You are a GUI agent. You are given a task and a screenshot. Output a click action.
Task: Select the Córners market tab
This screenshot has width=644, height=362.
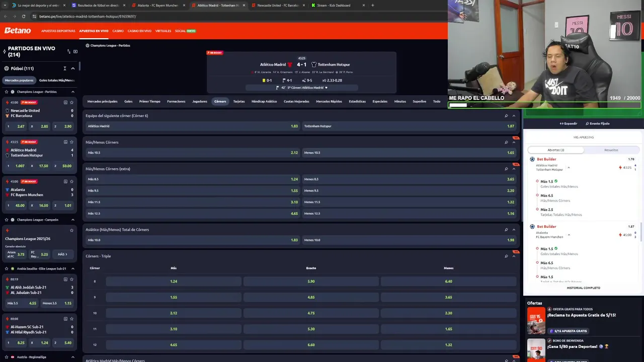(220, 102)
